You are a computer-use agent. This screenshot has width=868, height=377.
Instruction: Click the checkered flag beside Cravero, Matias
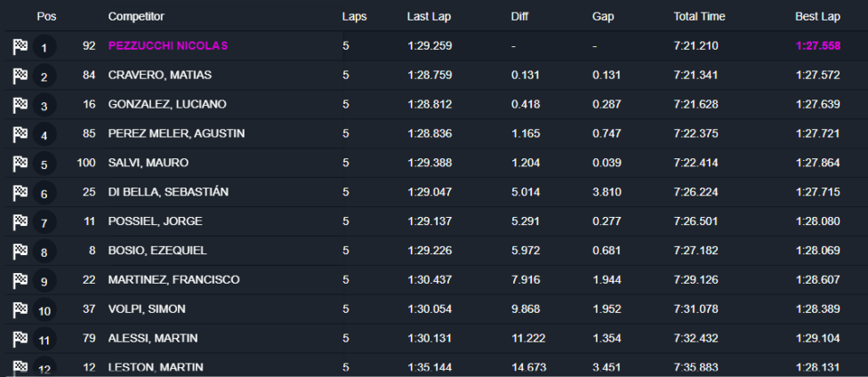(20, 76)
